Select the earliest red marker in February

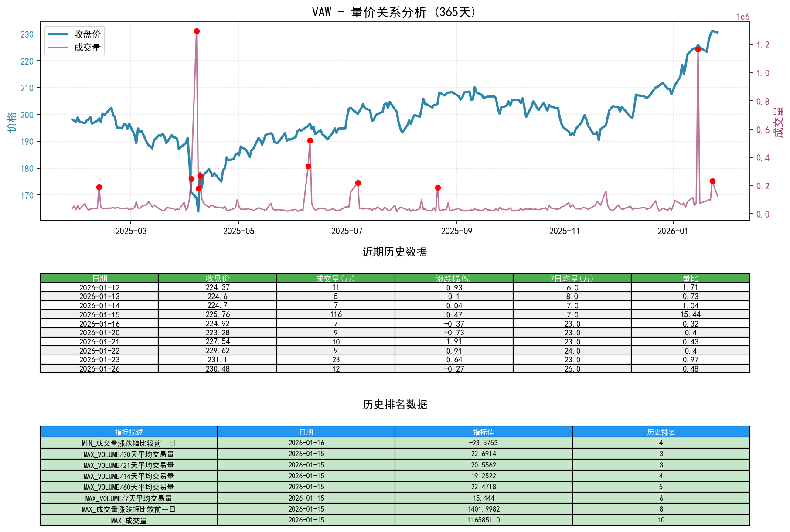coord(99,187)
